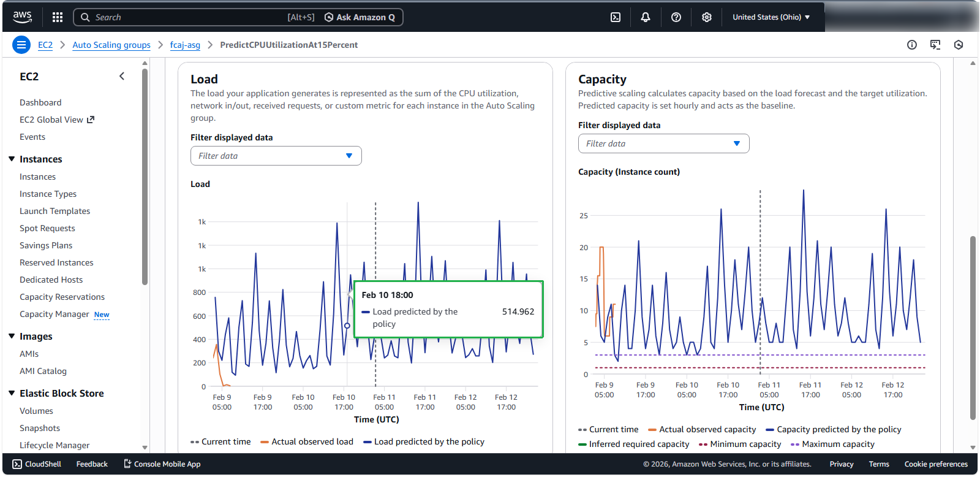980x477 pixels.
Task: Open Lifecycle Manager
Action: pos(55,445)
